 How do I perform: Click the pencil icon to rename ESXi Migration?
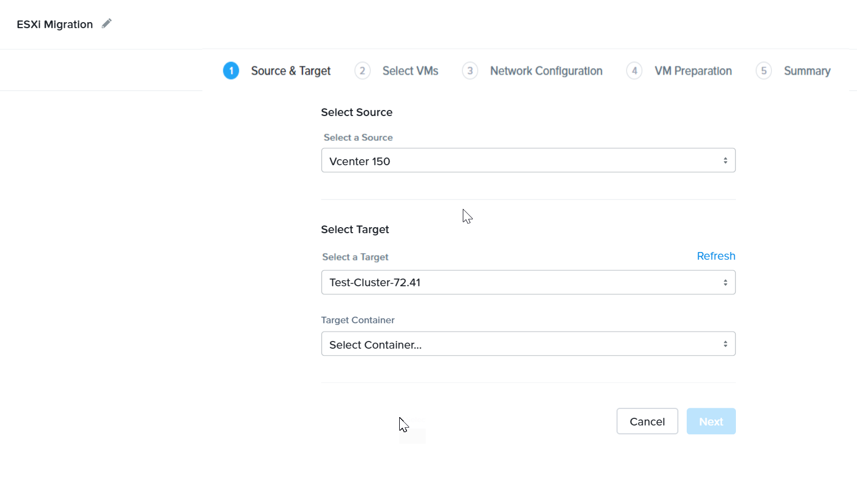pyautogui.click(x=107, y=23)
